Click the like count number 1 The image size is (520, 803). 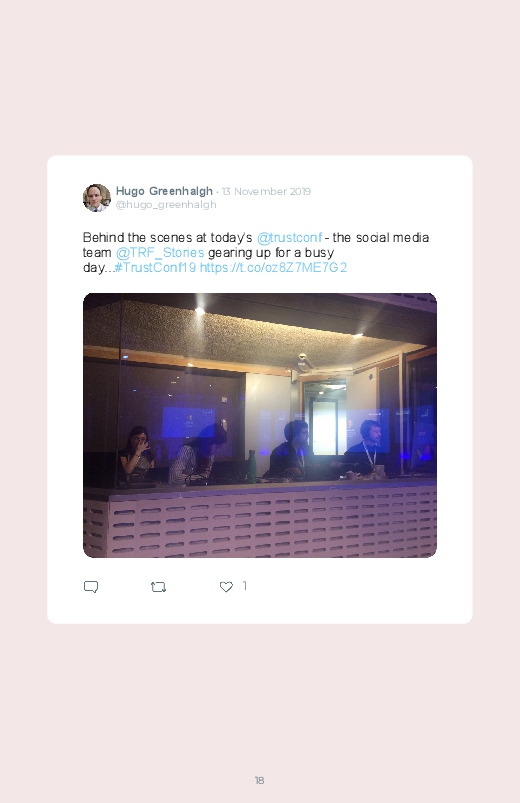click(245, 586)
